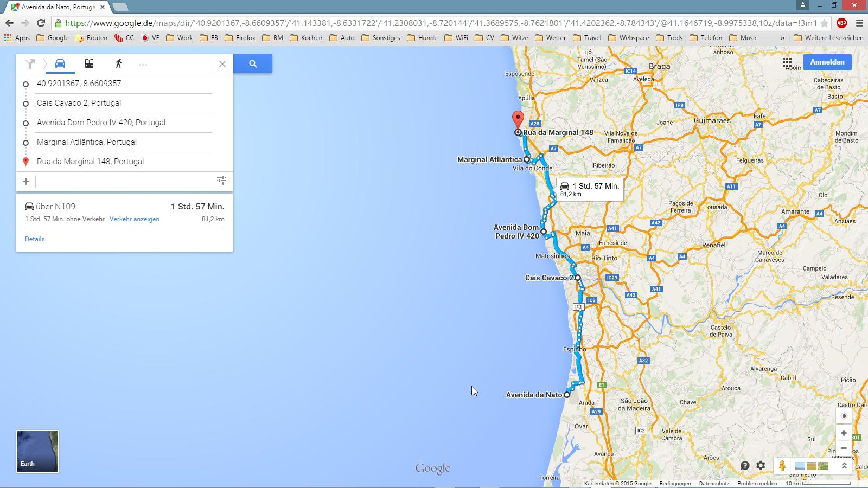Expand the imagery strip double chevron

point(844,466)
